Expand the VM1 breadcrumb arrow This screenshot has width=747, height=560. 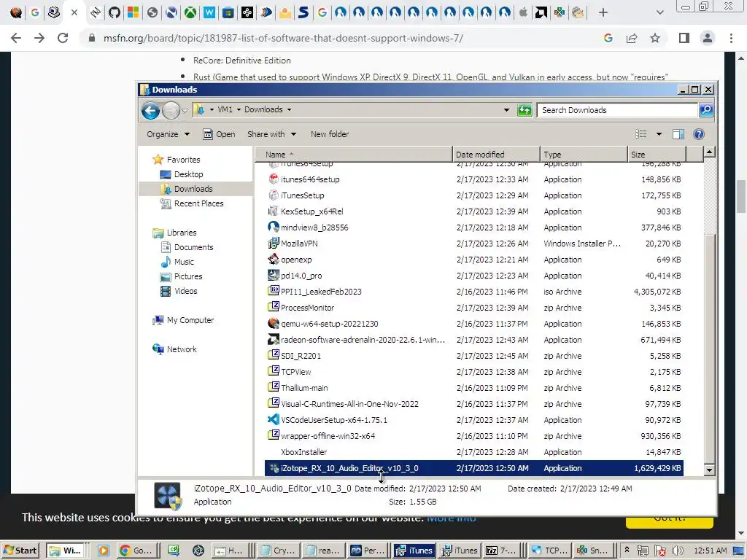(239, 109)
